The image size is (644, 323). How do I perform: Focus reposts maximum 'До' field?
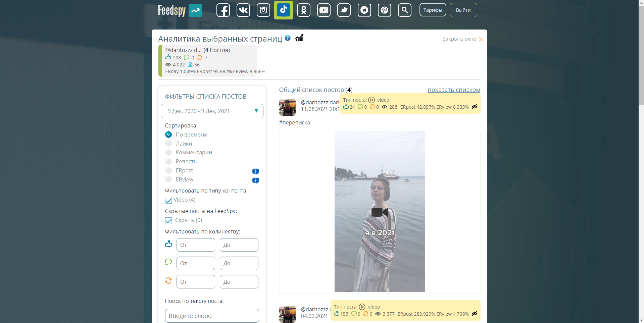(x=239, y=282)
